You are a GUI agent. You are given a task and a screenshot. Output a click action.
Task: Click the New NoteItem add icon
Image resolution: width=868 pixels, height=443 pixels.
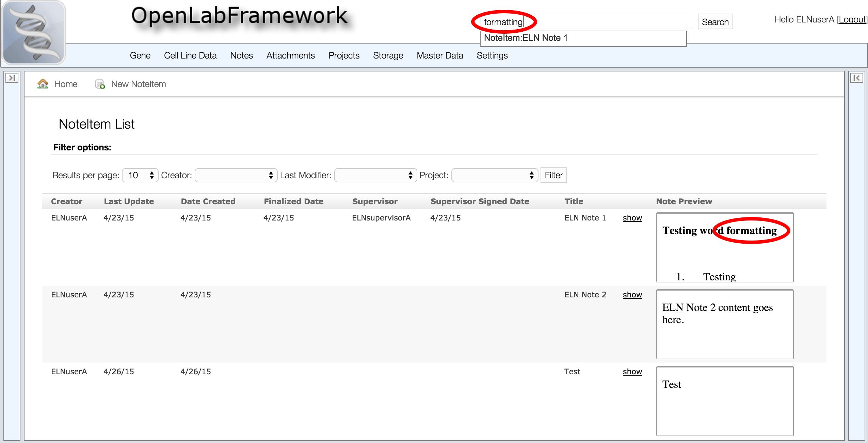tap(100, 84)
